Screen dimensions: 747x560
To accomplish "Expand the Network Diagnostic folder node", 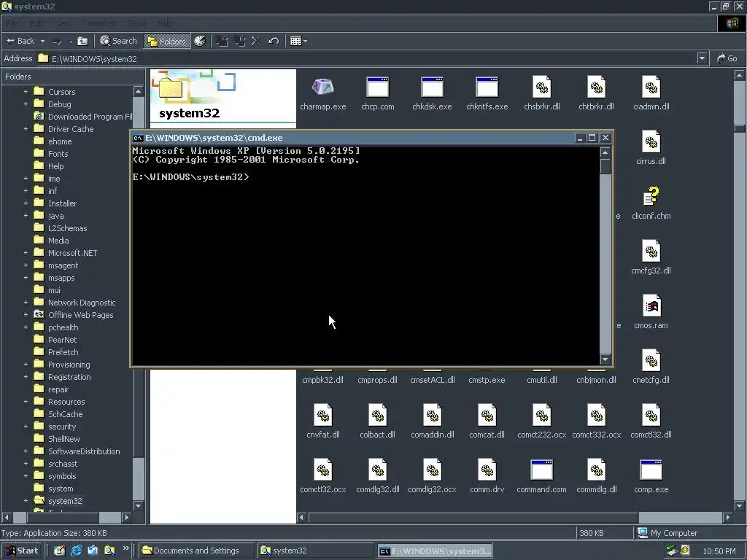I will pyautogui.click(x=26, y=303).
